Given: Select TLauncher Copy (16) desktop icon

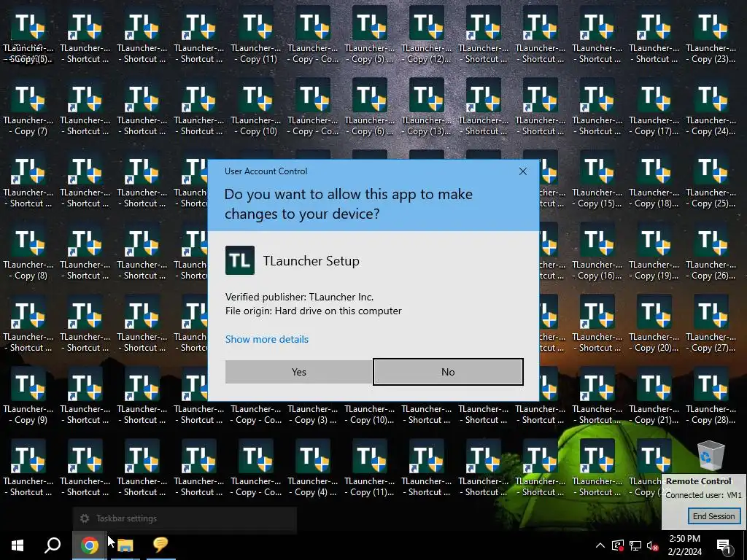Looking at the screenshot, I should 597,252.
